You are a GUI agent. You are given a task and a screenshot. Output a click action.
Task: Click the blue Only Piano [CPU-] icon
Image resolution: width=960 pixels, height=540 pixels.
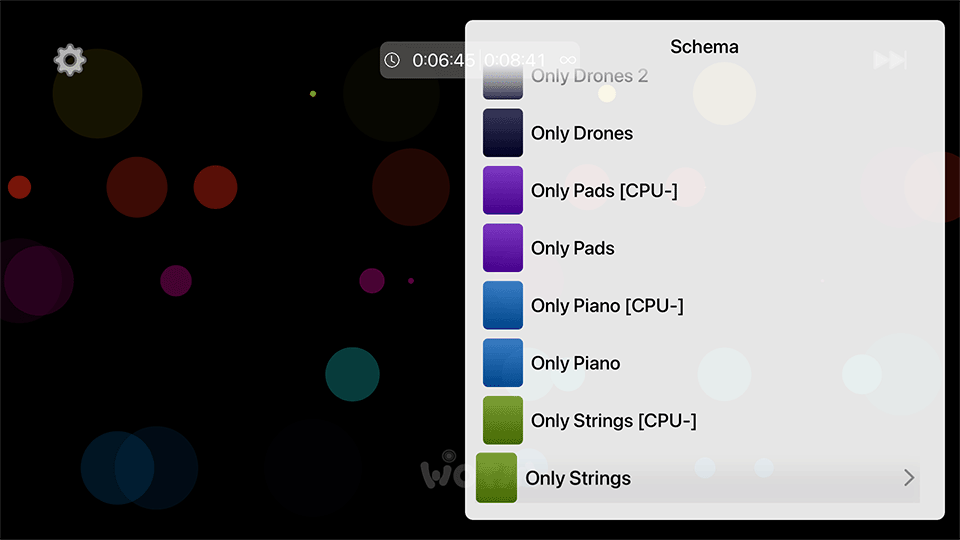503,305
